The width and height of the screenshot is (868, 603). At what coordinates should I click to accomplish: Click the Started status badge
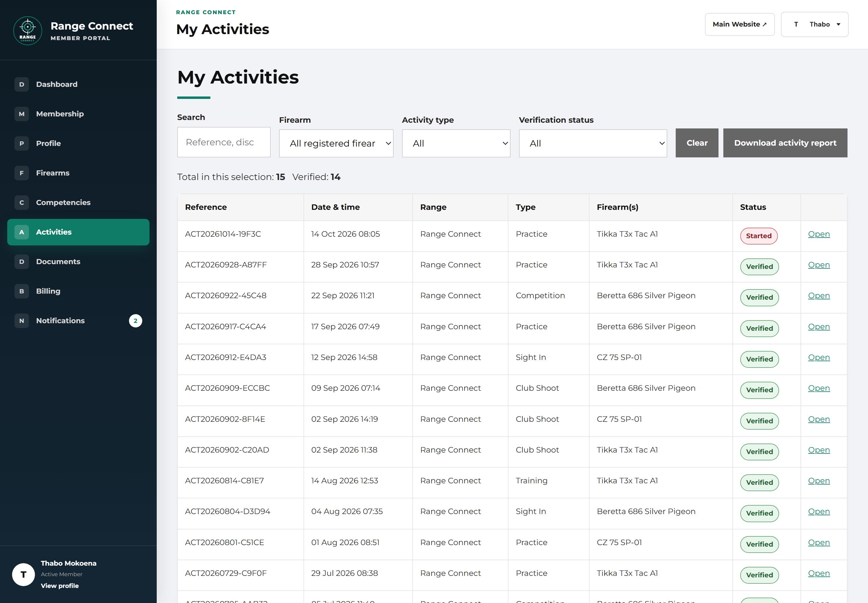tap(759, 236)
